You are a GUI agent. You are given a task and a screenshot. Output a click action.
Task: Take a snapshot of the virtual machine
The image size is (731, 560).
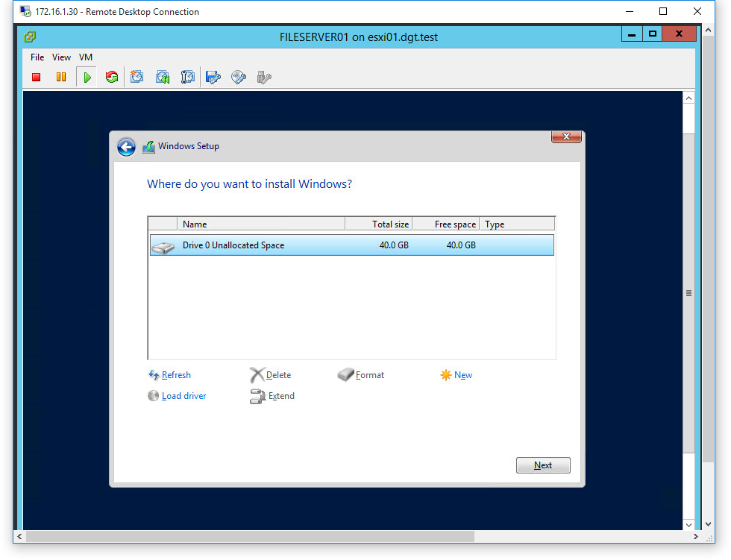pos(137,77)
